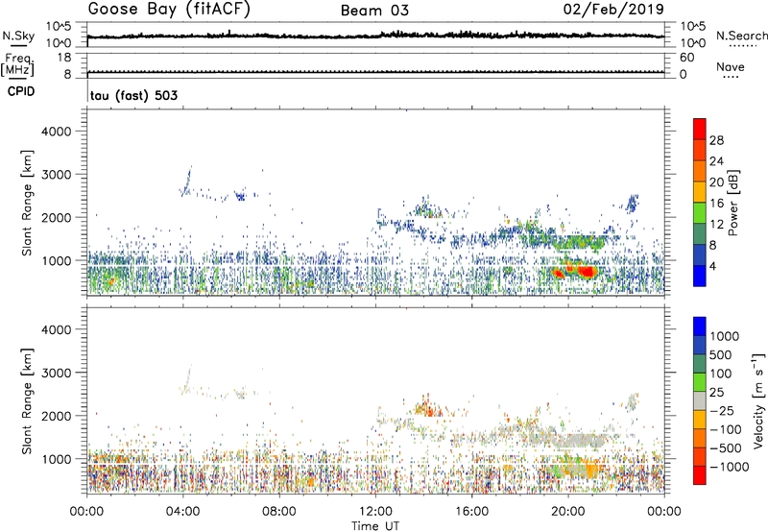Image resolution: width=768 pixels, height=532 pixels.
Task: Select the red bottom segment of Velocity colorbar
Action: (700, 474)
